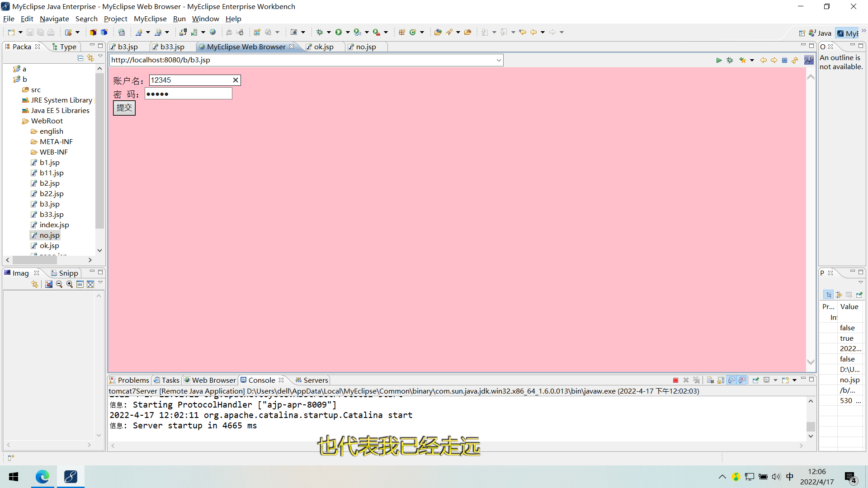Click the browser refresh icon
Screen dimensions: 868x488
tap(795, 60)
